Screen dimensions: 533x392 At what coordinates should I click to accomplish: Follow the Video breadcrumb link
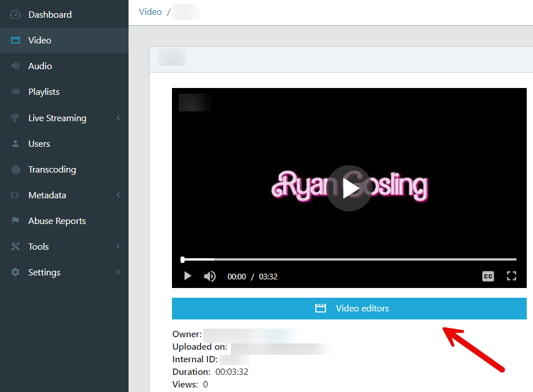click(150, 12)
